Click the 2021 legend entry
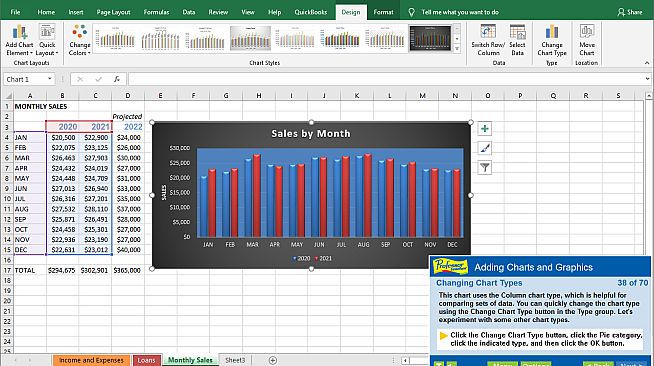This screenshot has height=366, width=654. coord(323,258)
